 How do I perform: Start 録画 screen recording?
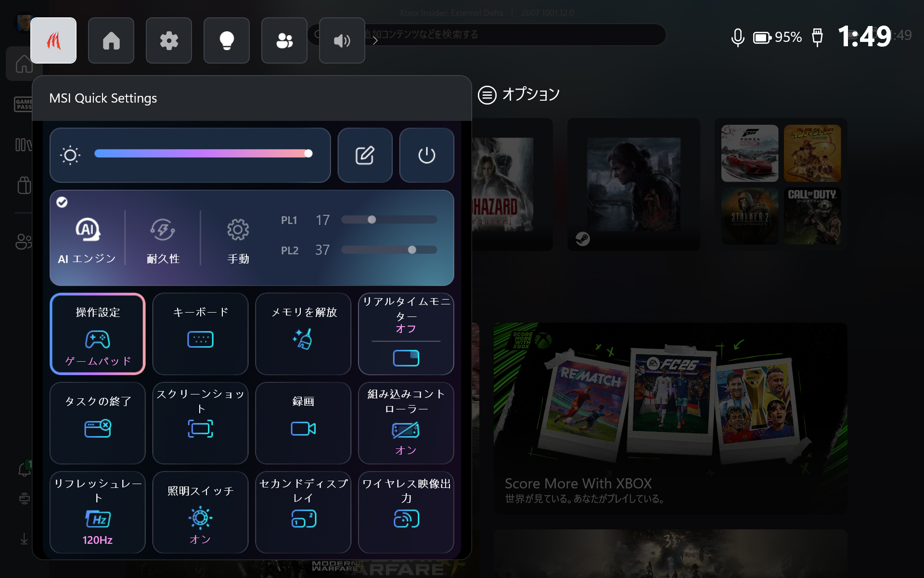tap(303, 423)
